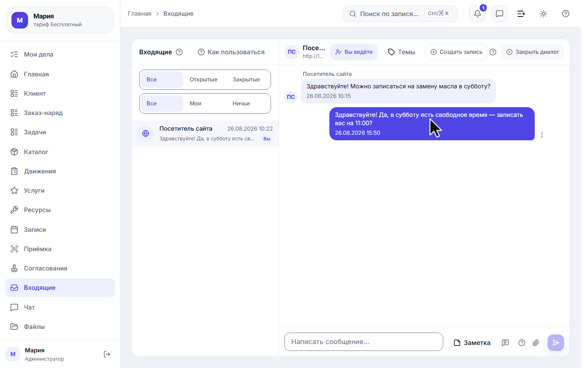This screenshot has width=588, height=368.
Task: Click the reply message offering 11:00
Action: (432, 124)
